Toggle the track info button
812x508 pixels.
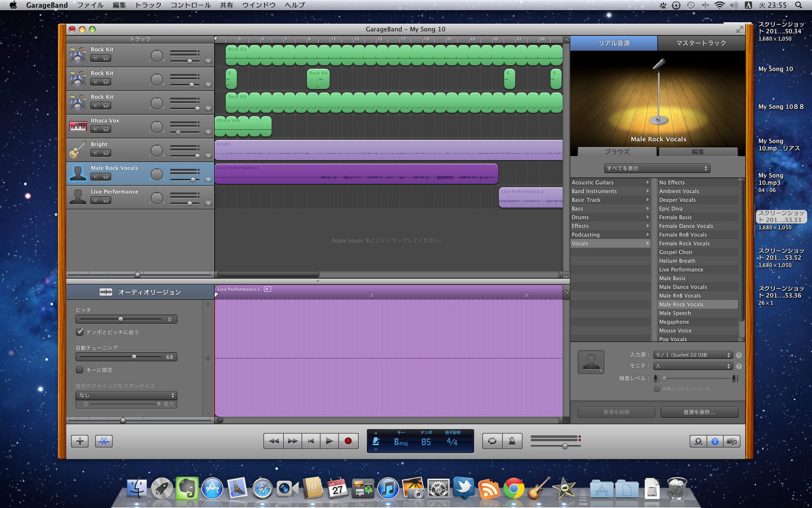[x=715, y=441]
